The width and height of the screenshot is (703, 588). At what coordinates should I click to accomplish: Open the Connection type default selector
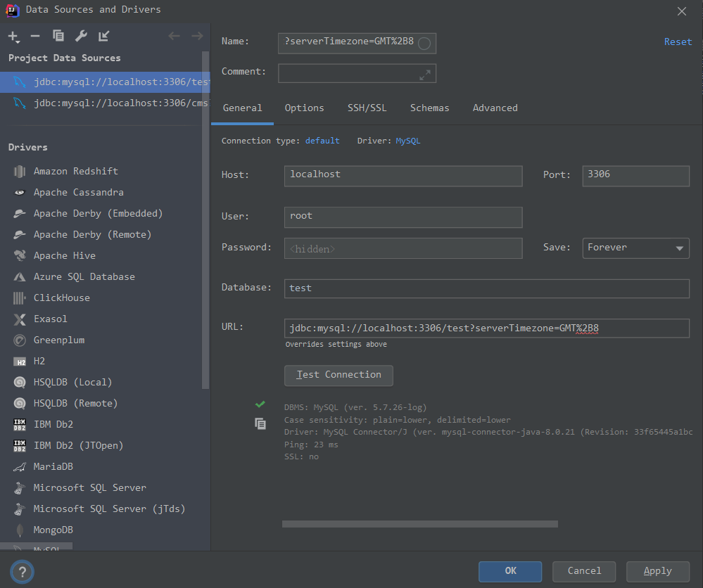(322, 141)
